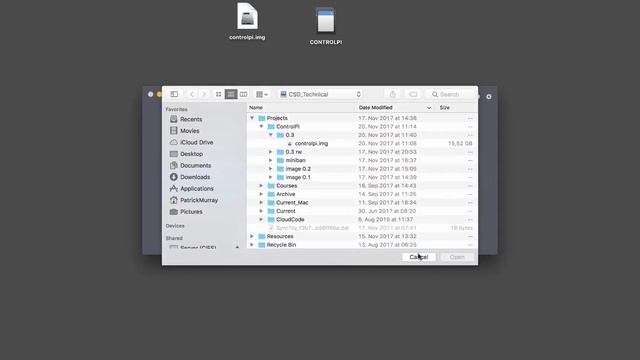Click the Current_Mac folder name

(x=292, y=203)
